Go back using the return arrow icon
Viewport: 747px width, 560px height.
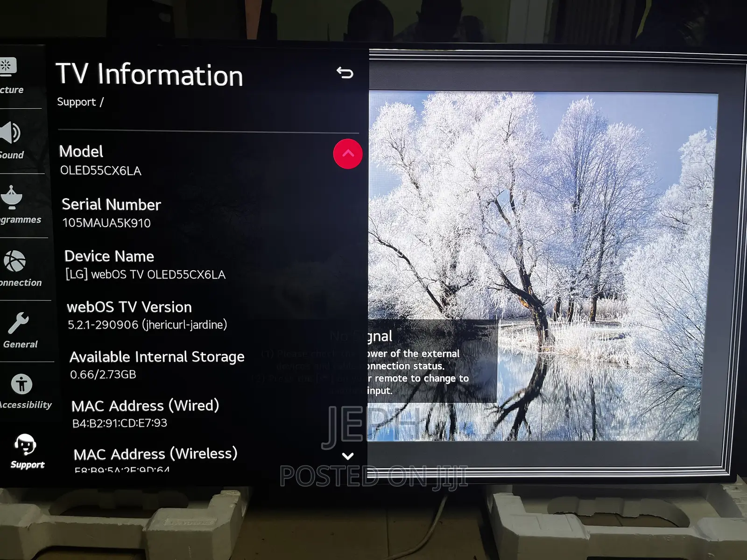[345, 73]
